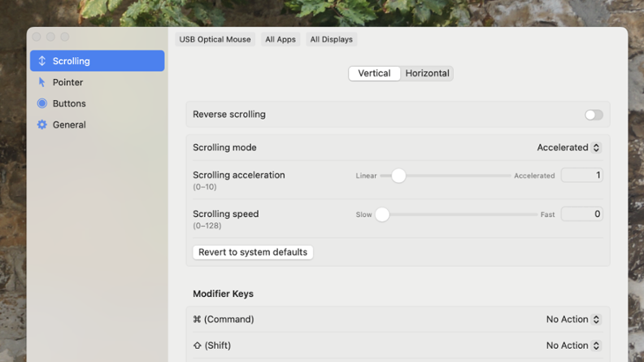The image size is (644, 362).
Task: Click the All Apps filter button
Action: 281,39
